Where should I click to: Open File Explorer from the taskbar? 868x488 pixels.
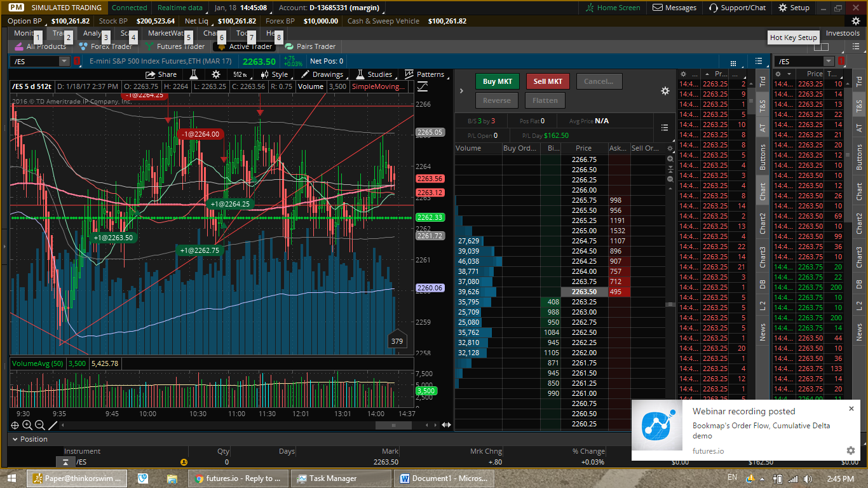172,478
